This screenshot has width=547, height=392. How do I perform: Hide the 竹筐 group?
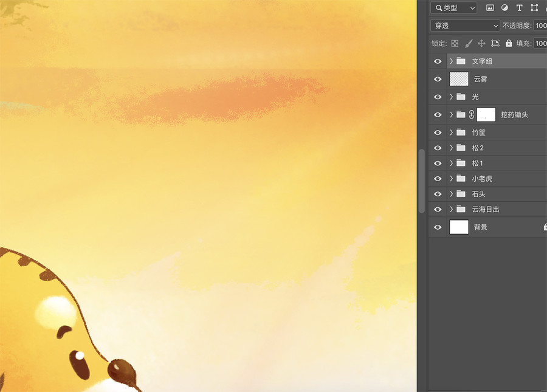(x=438, y=132)
